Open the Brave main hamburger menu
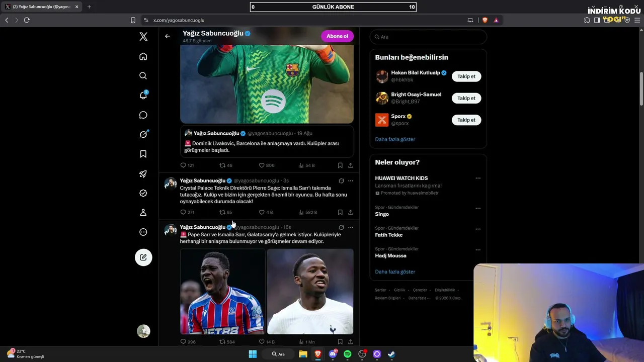The width and height of the screenshot is (644, 362). tap(637, 20)
